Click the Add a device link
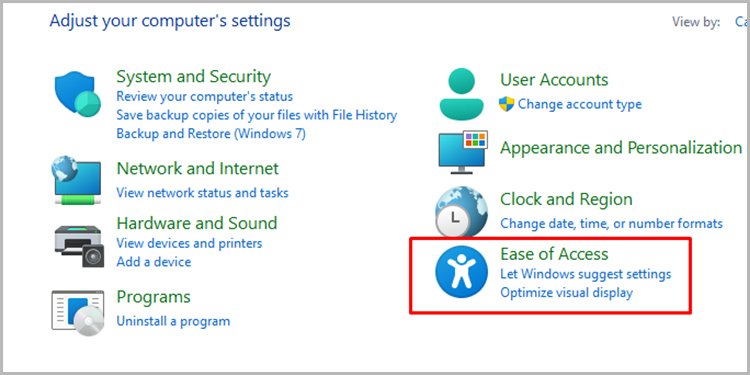Screen dimensions: 750x375 [x=154, y=262]
